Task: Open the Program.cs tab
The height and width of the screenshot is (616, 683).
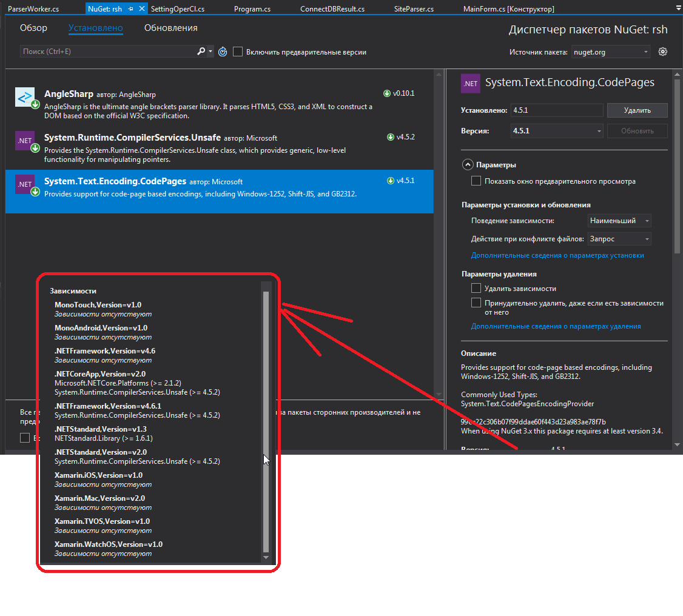Action: [252, 8]
